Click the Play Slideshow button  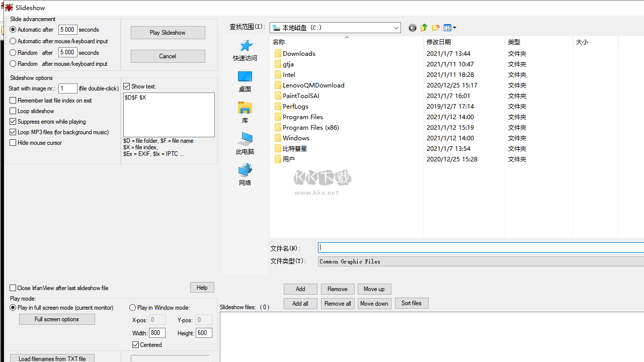[168, 33]
